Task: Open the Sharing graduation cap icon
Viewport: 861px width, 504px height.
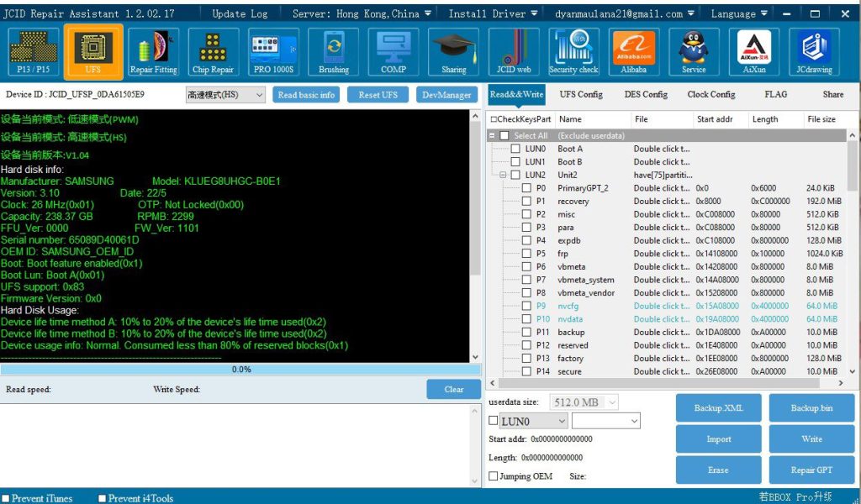Action: tap(453, 51)
